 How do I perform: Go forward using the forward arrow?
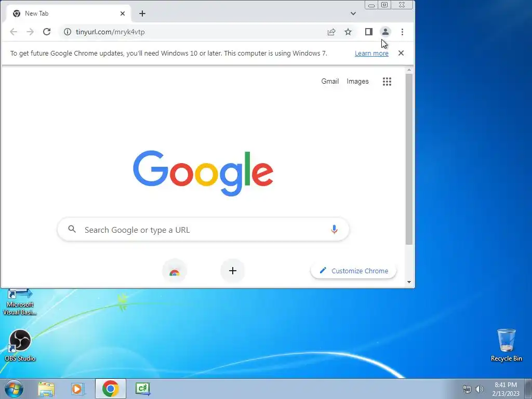(x=30, y=32)
